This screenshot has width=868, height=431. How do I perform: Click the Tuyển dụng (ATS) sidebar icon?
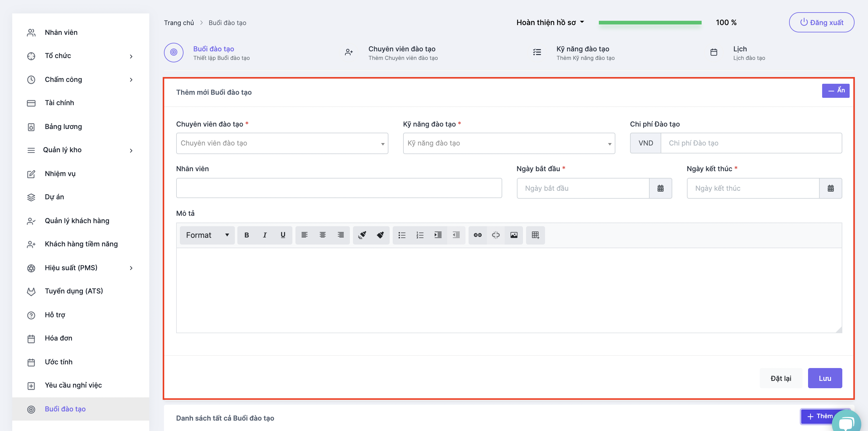click(31, 292)
